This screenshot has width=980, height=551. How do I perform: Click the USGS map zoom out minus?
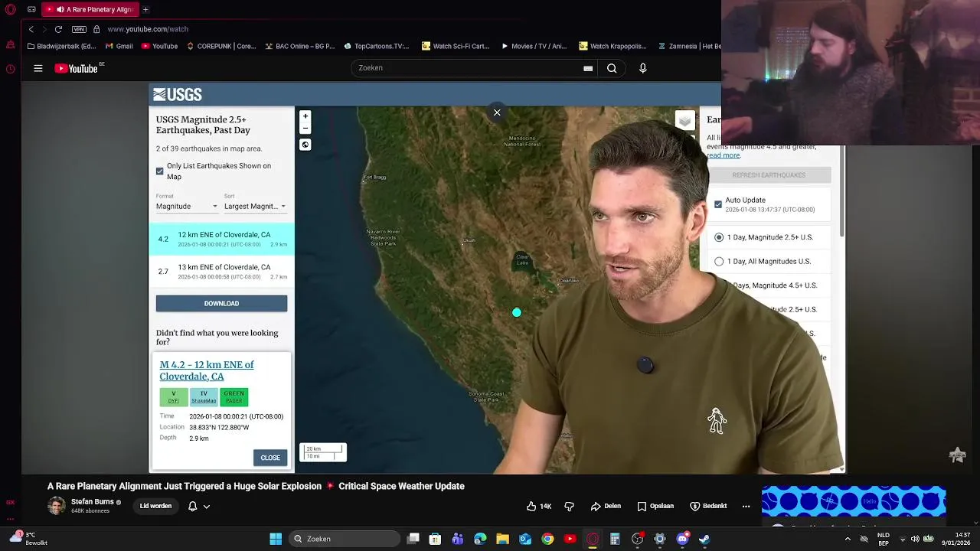305,129
